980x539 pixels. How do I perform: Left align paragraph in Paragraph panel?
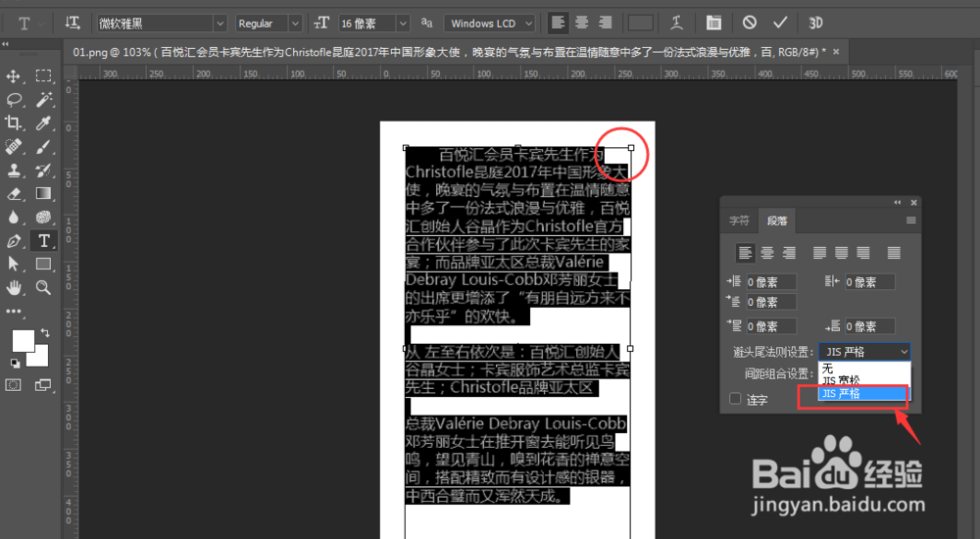tap(745, 253)
